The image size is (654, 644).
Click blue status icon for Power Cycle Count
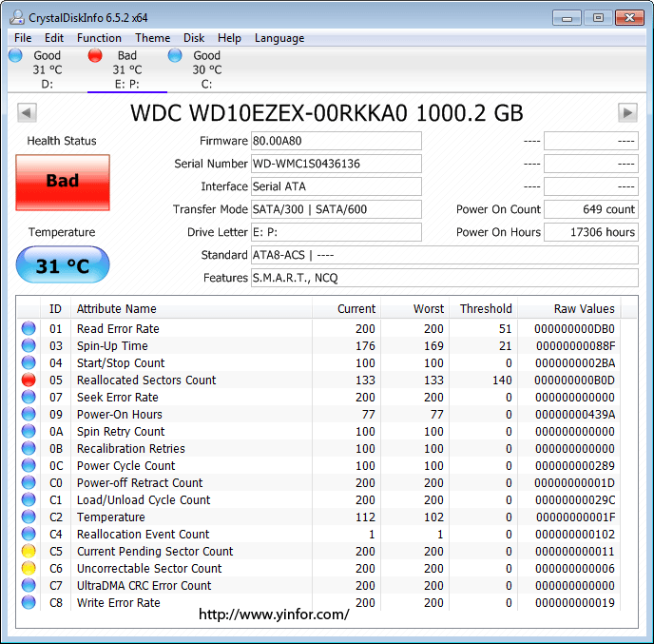[x=29, y=465]
